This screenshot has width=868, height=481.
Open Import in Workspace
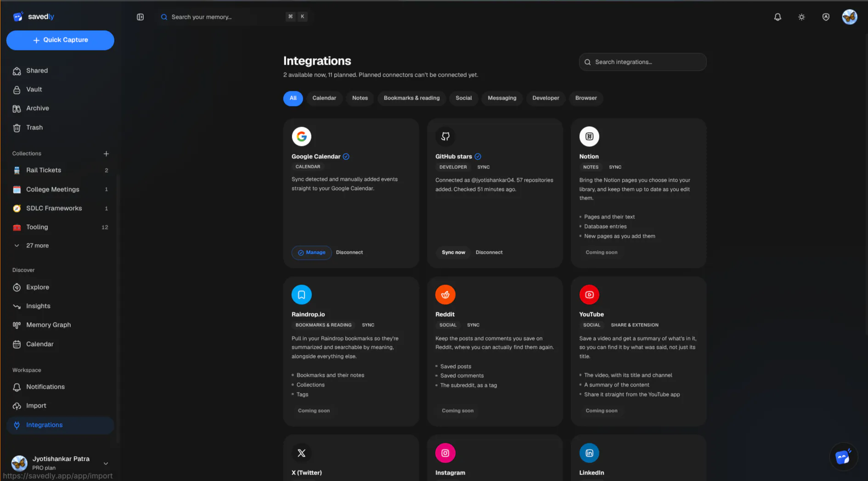[60, 406]
